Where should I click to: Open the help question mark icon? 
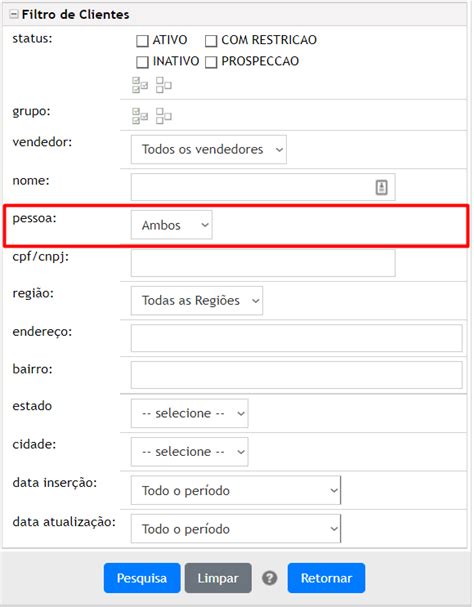[270, 578]
